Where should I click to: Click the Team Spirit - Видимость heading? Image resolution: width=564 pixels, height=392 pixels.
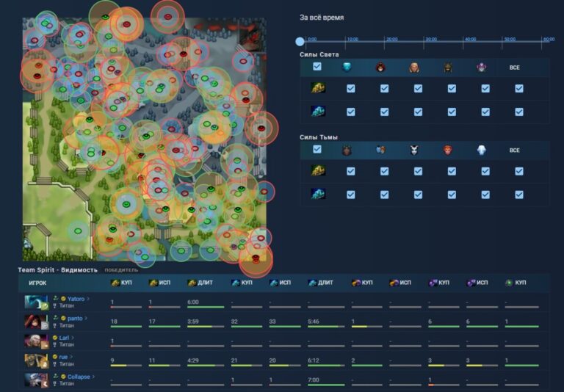57,269
